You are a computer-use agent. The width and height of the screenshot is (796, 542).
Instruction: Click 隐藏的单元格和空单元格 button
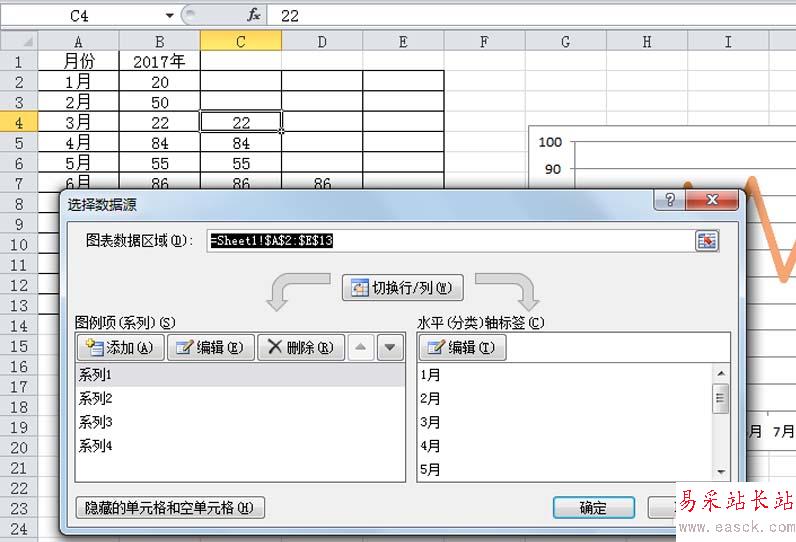tap(170, 508)
